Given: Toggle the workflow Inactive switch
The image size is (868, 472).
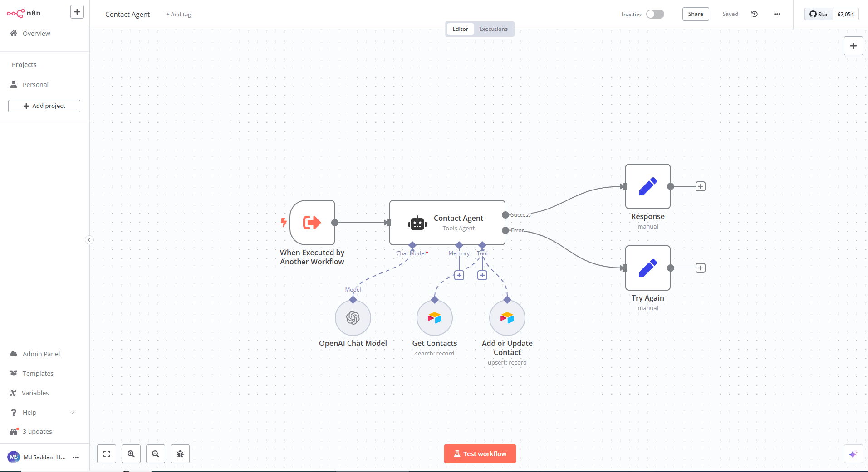Looking at the screenshot, I should click(655, 14).
